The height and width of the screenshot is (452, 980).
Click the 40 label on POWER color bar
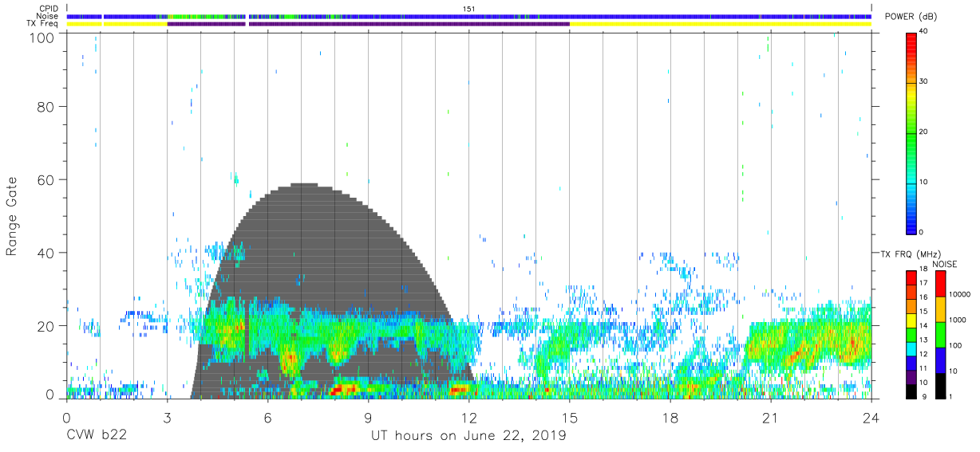[924, 31]
